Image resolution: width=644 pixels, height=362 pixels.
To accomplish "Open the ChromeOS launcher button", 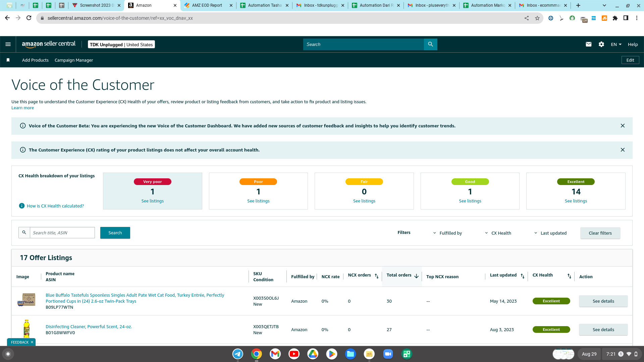I will tap(8, 354).
